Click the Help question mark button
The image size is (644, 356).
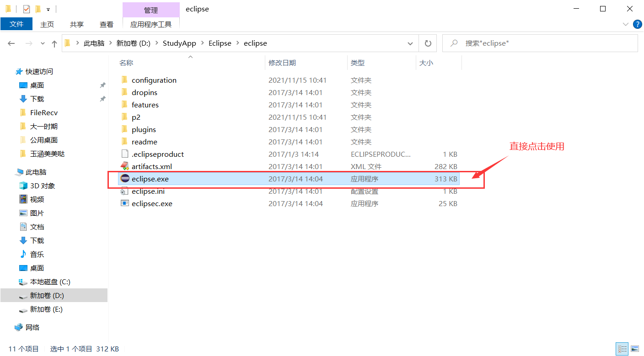coord(637,24)
